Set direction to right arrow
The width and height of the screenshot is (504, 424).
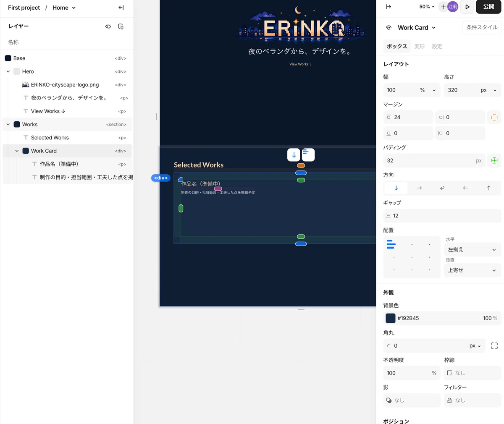(x=419, y=188)
